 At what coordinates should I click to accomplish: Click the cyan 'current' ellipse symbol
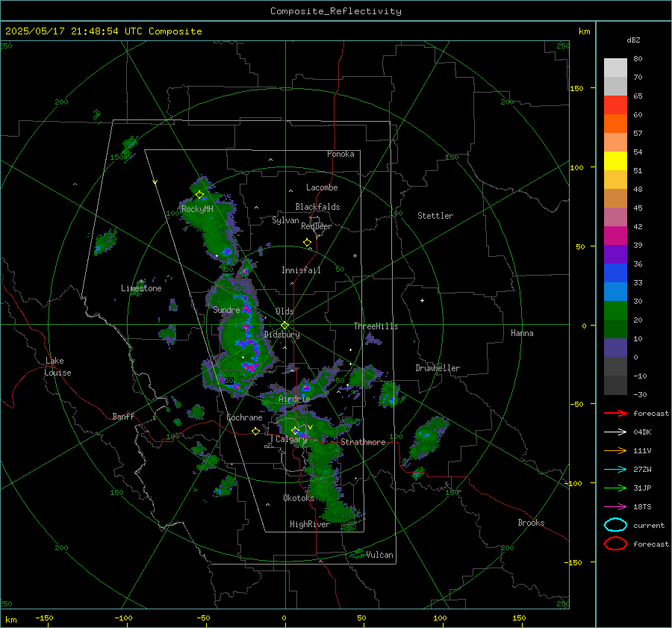[x=615, y=525]
